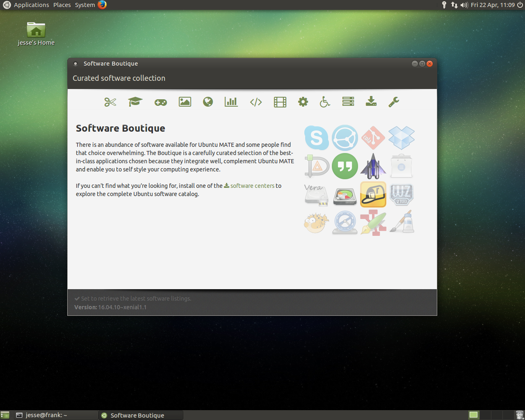Open the System menu

tap(85, 5)
